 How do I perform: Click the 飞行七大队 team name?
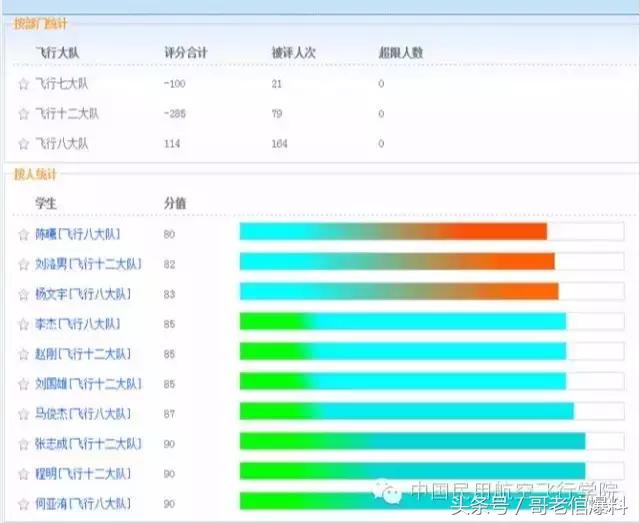pos(61,84)
